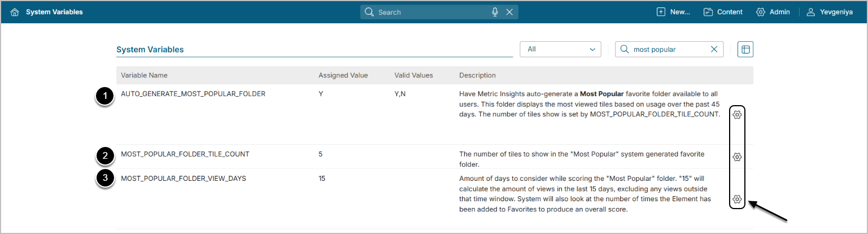
Task: Click the 'most popular' filter search field
Action: coord(666,49)
